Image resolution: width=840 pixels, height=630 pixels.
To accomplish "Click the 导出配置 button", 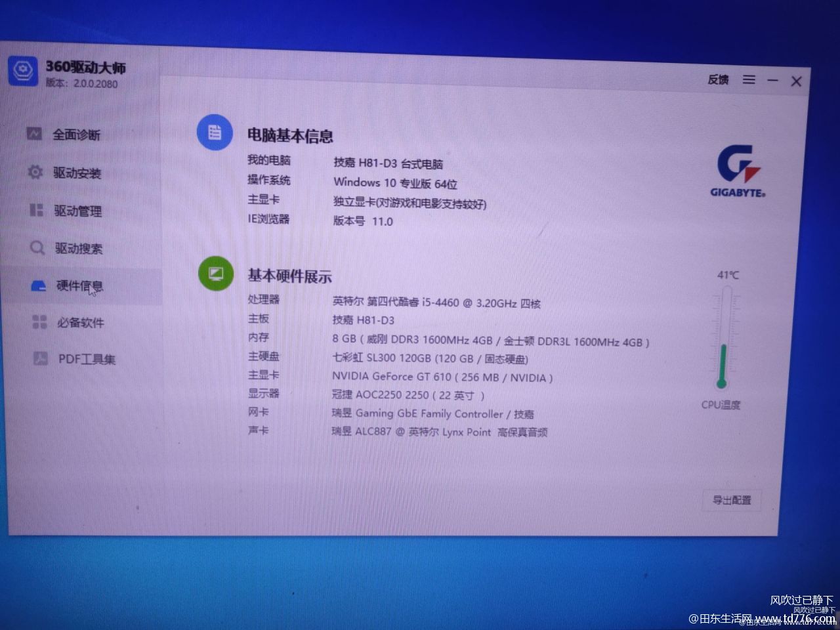I will click(732, 500).
